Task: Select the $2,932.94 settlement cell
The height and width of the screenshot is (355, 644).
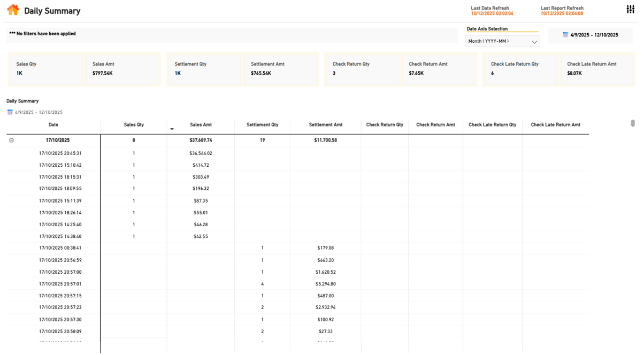Action: 325,307
